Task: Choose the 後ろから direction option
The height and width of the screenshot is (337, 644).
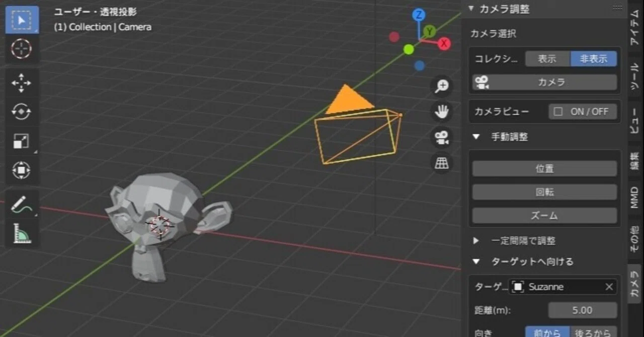Action: coord(594,332)
